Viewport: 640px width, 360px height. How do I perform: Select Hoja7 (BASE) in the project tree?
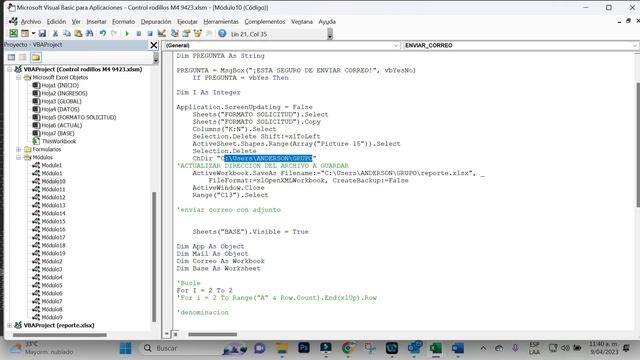[x=58, y=133]
